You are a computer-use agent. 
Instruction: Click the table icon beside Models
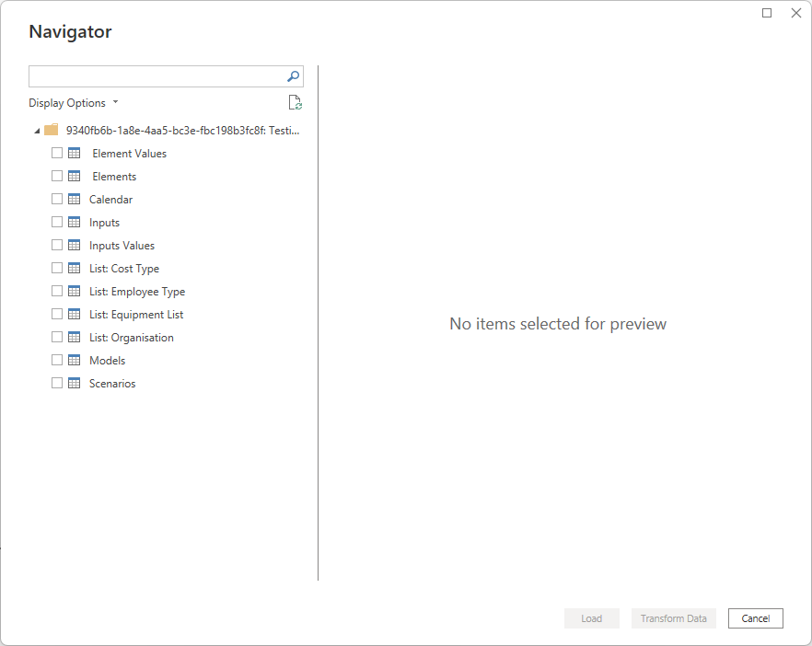pyautogui.click(x=75, y=360)
